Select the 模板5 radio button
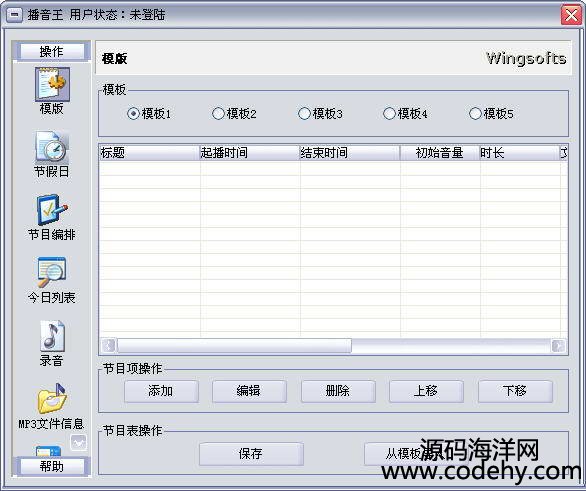 (475, 114)
